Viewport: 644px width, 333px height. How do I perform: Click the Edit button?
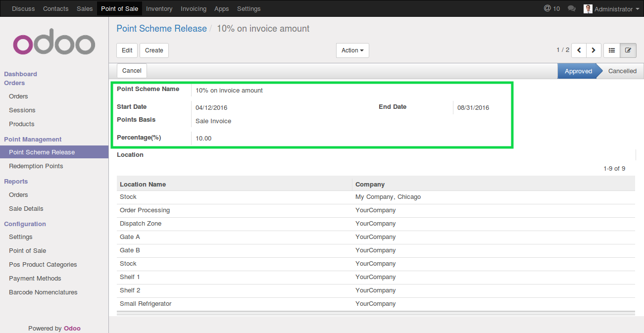pyautogui.click(x=127, y=50)
